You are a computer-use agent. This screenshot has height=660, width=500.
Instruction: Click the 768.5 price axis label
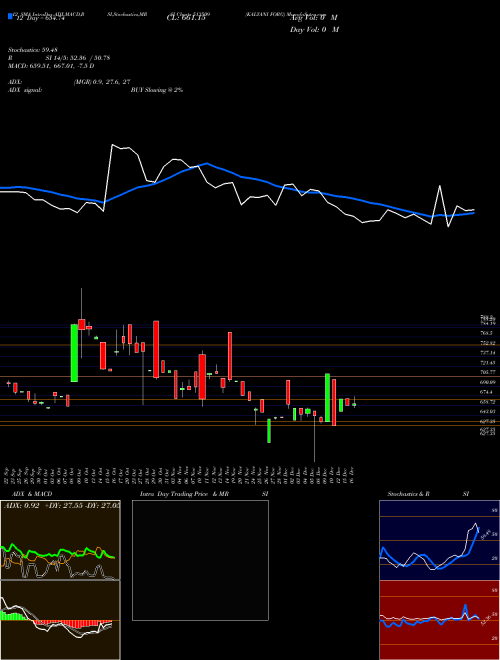[x=488, y=333]
